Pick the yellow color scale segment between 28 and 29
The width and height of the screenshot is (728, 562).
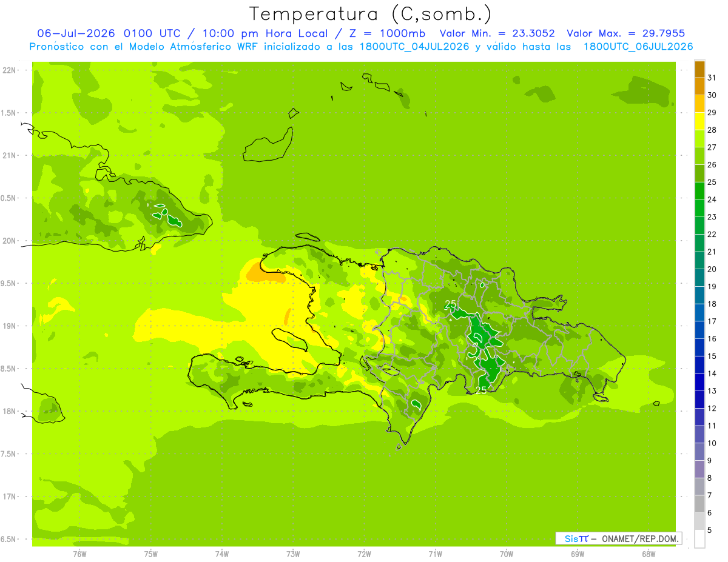coord(699,121)
